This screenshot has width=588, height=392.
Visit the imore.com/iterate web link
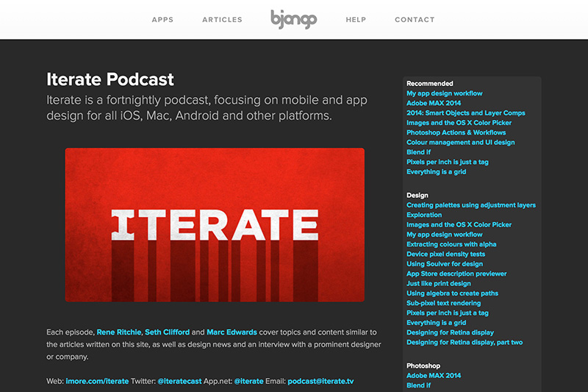coord(97,381)
